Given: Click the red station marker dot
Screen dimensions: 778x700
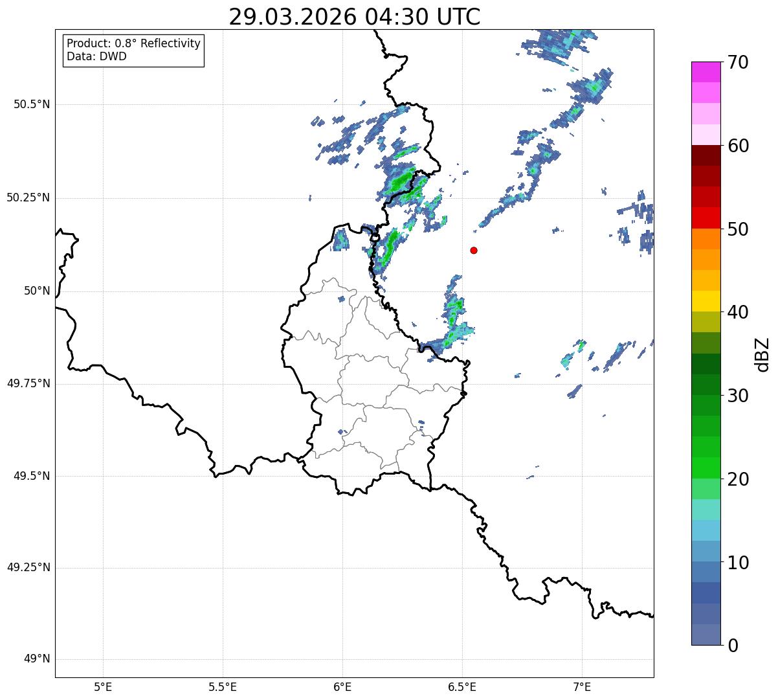Looking at the screenshot, I should [474, 250].
